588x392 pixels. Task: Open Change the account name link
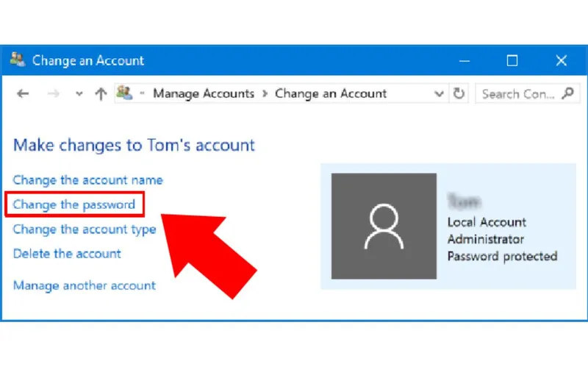click(87, 180)
